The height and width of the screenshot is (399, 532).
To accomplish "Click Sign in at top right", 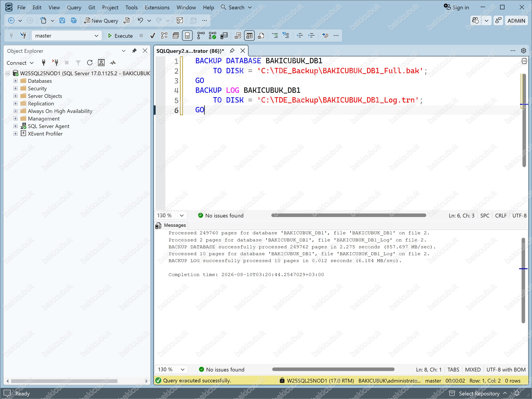I will [x=456, y=8].
